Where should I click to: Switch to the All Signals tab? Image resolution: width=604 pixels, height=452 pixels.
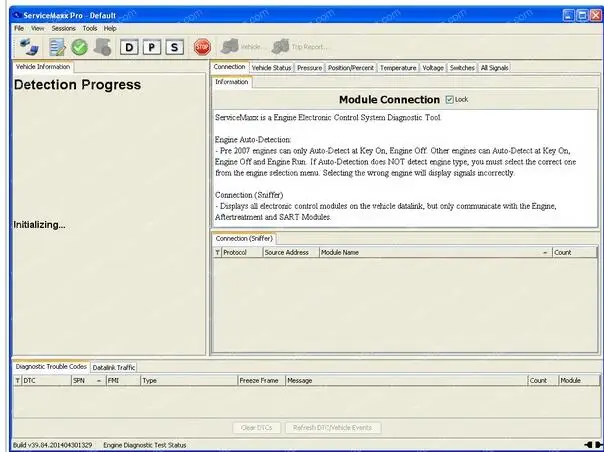(x=494, y=68)
